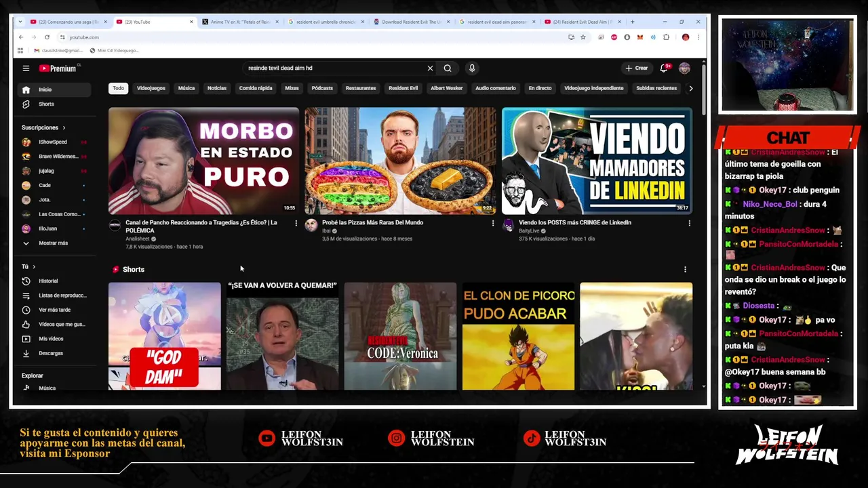
Task: Open the VIENDO MAMADORES DE LINKEDIN thumbnail
Action: point(597,161)
